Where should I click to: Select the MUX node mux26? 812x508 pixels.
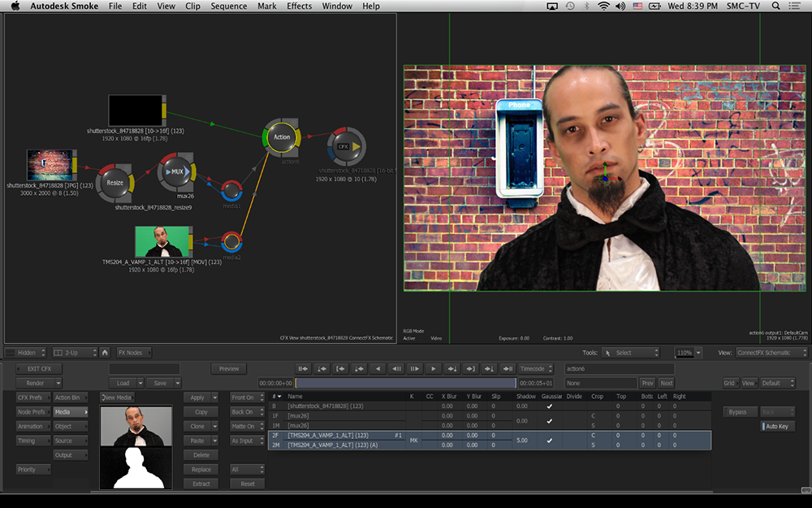tap(177, 172)
